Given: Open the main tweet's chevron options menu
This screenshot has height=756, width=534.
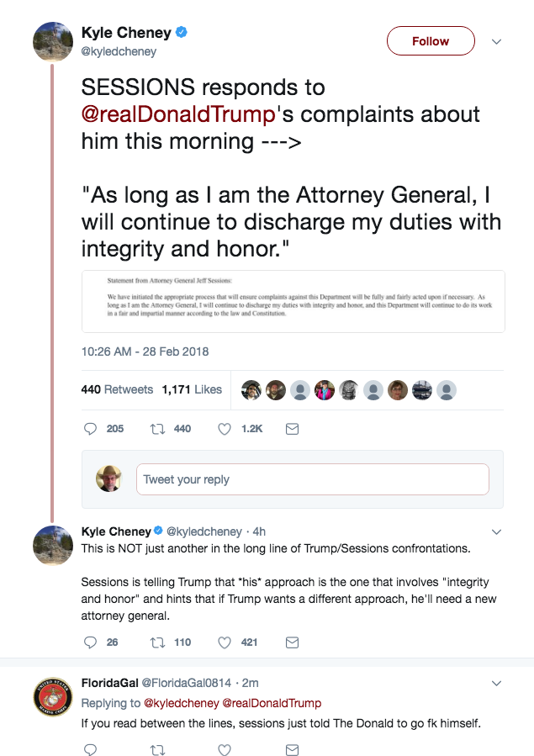Looking at the screenshot, I should (496, 41).
